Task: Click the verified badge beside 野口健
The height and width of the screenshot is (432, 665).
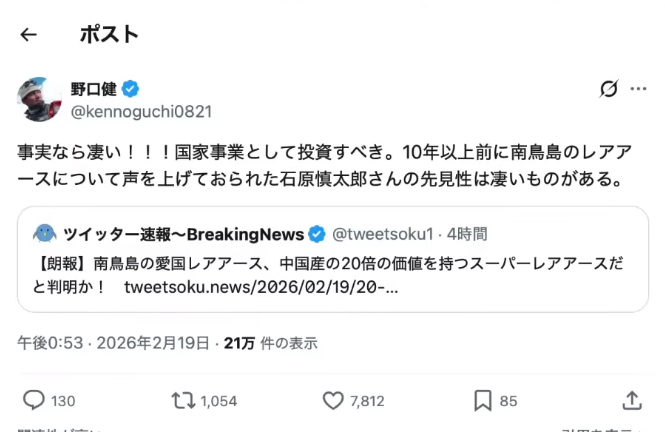Action: 131,88
